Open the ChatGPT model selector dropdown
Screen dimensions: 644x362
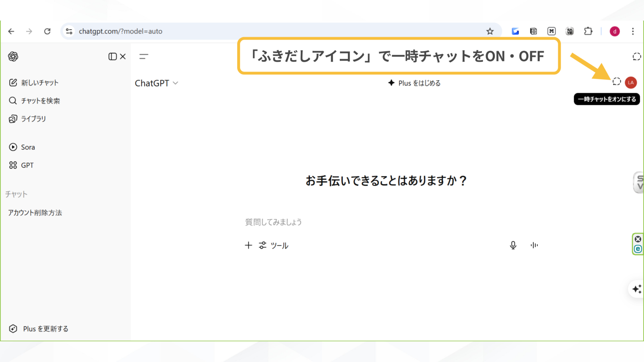click(157, 83)
